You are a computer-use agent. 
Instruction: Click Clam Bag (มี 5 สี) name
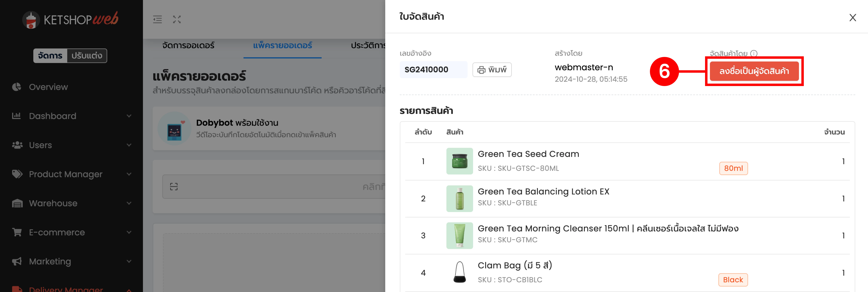pos(515,266)
